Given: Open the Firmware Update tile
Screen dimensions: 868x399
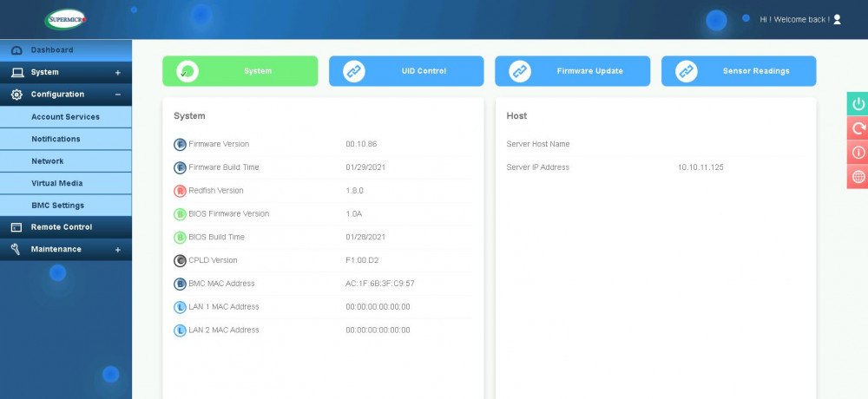Looking at the screenshot, I should [x=572, y=71].
